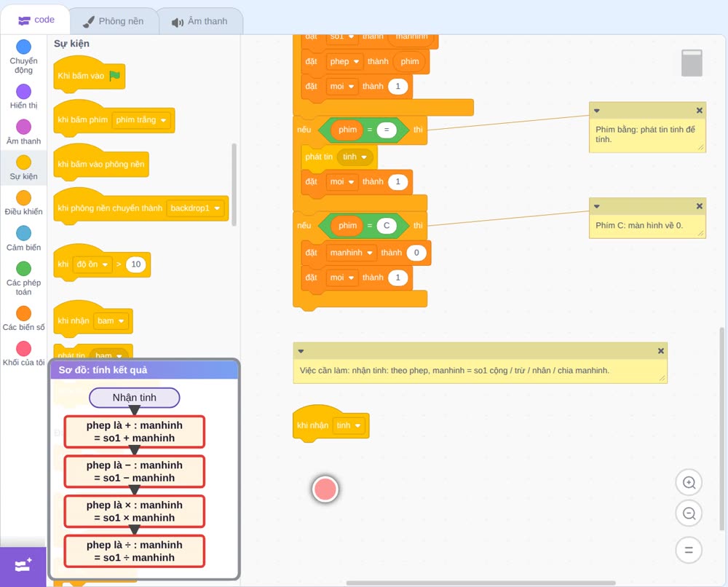Viewport: 728px width, 587px height.
Task: Select the Hiển thị blocks category
Action: 23,97
